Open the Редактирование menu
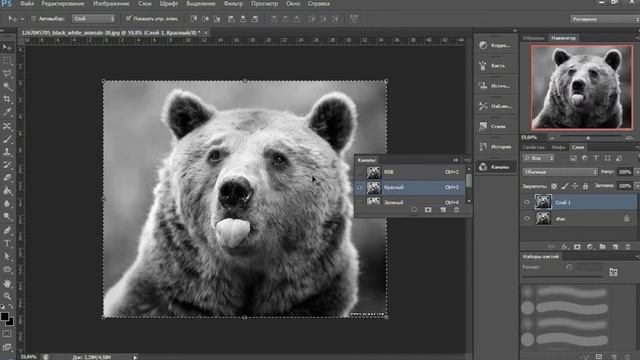The width and height of the screenshot is (640, 360). point(63,4)
